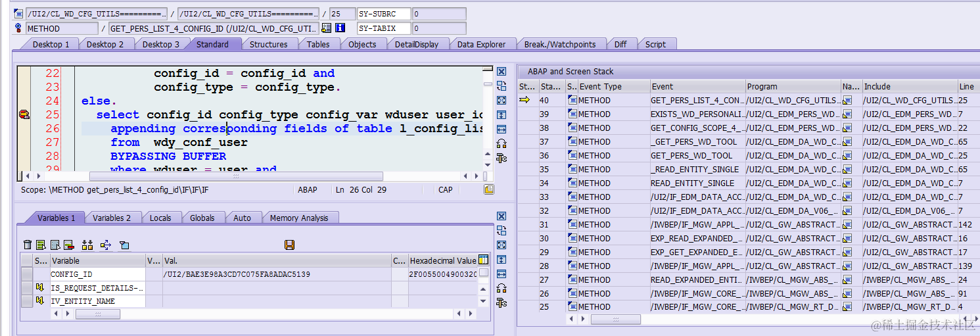Click include navigation icon for stack level 40

coord(847,100)
